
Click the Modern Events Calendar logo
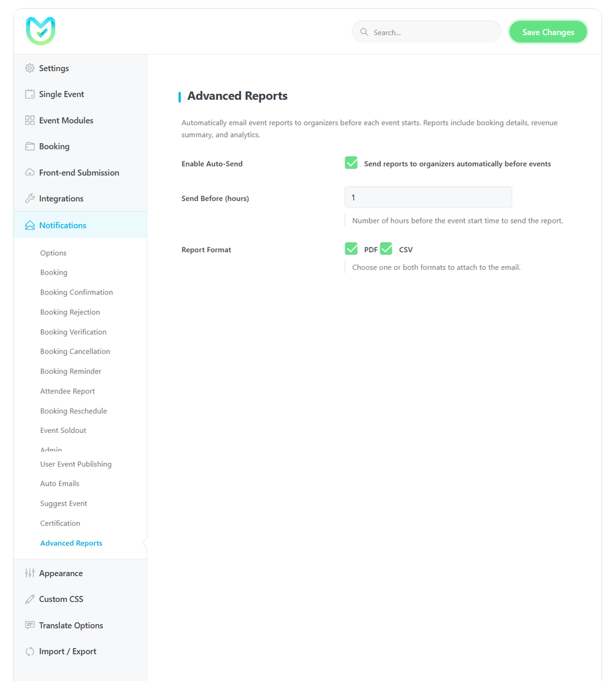pos(41,31)
